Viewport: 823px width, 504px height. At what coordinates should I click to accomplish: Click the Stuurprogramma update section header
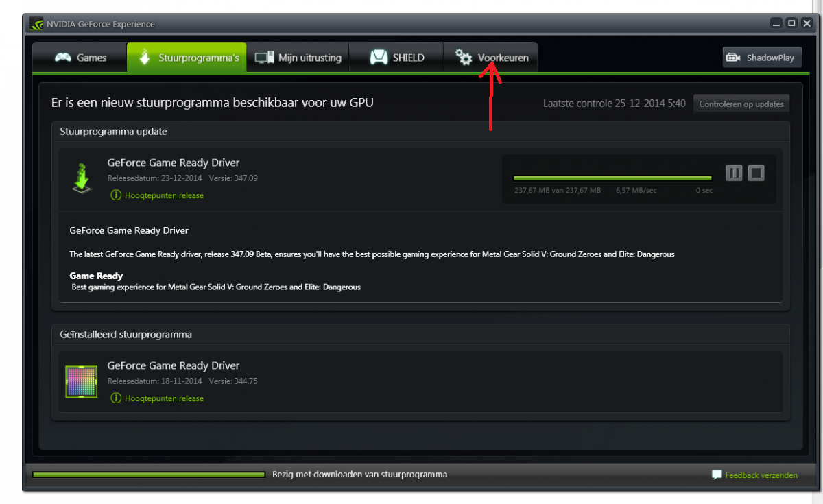click(x=114, y=131)
